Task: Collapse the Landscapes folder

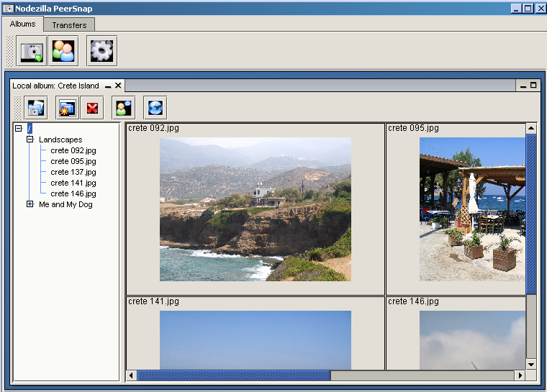Action: [x=30, y=140]
